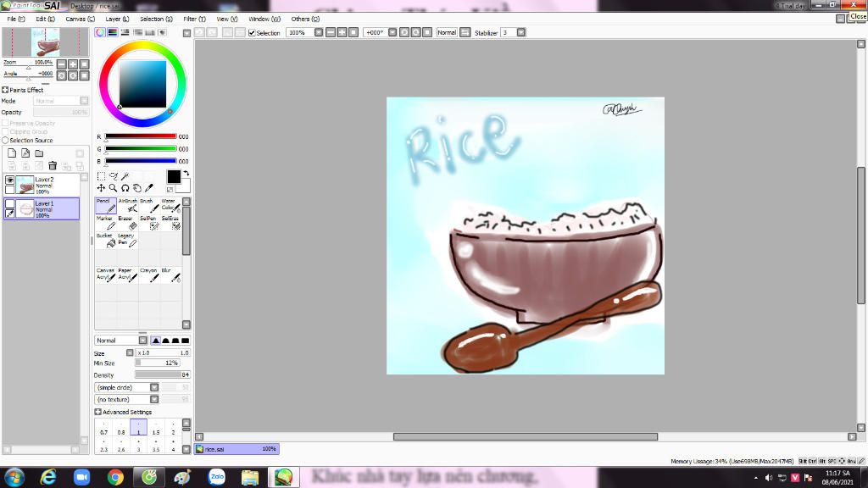Show the RGB slider panel

pos(113,32)
